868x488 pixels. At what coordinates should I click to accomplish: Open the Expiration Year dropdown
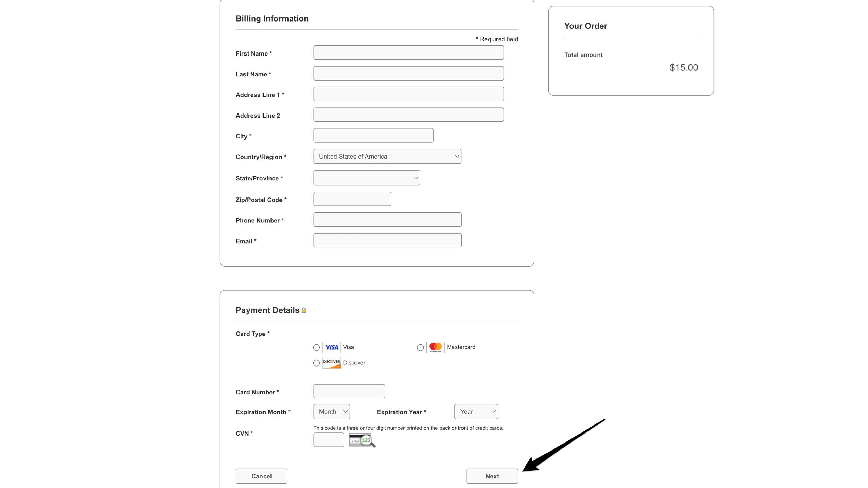(476, 411)
